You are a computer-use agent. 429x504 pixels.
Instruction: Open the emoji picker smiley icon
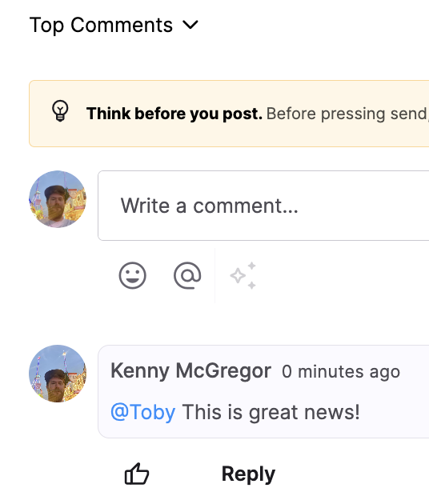(133, 275)
